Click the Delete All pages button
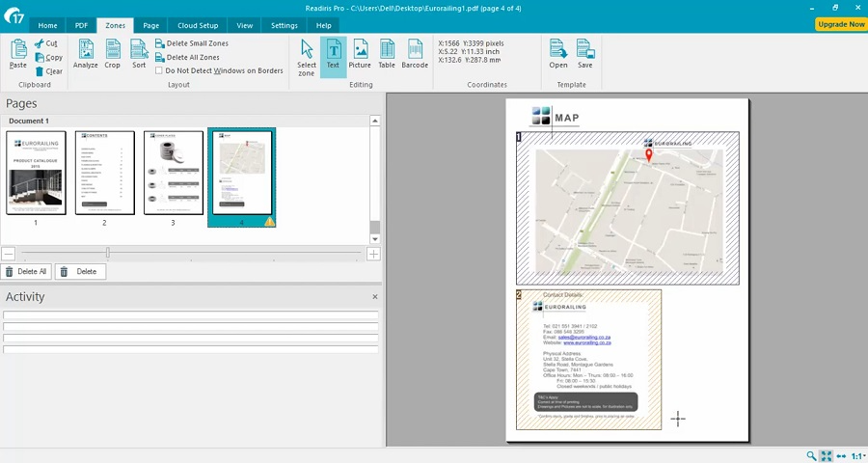The image size is (868, 463). (x=26, y=272)
